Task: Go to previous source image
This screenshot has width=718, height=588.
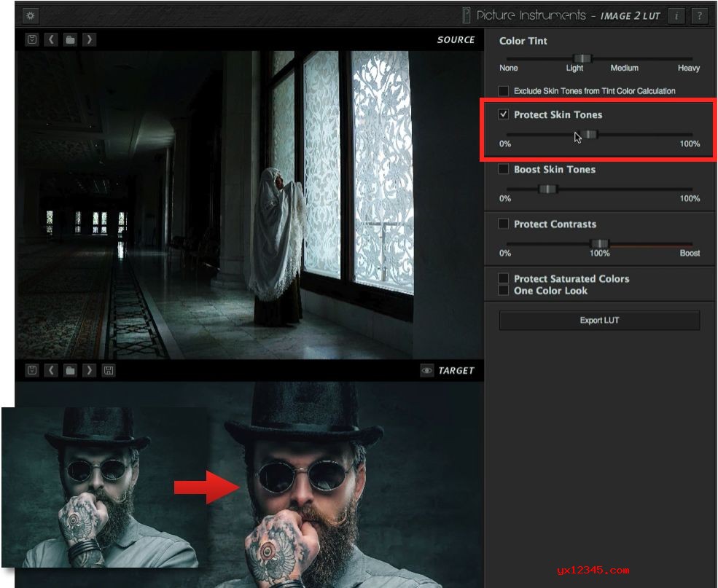Action: click(x=51, y=40)
